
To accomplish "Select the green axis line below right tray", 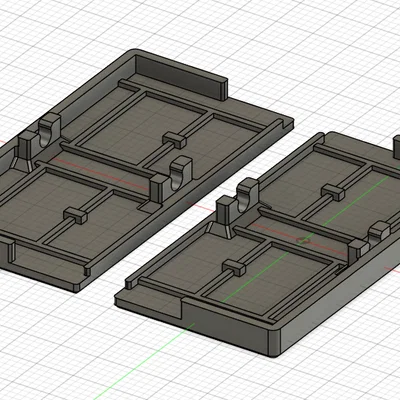I will coord(143,361).
